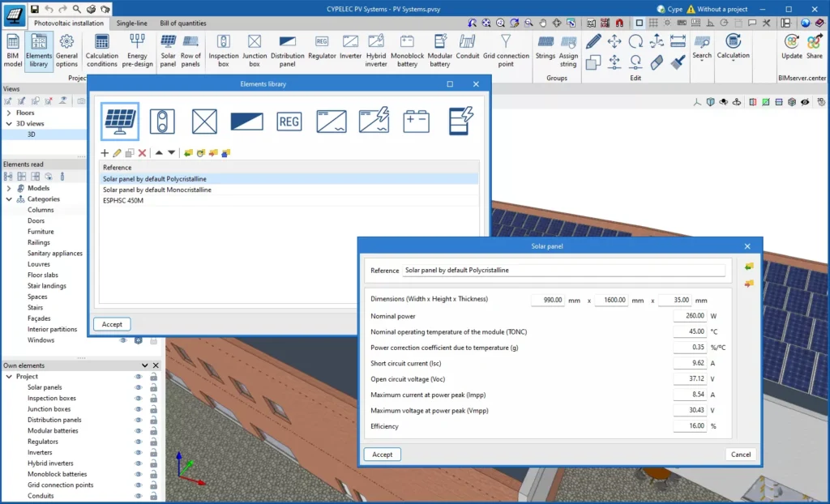Choose REG regulator category in Elements library
The image size is (830, 504).
289,122
